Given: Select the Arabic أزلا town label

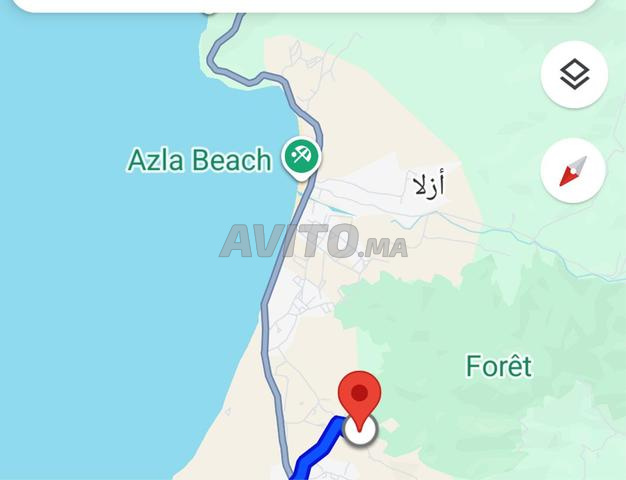Looking at the screenshot, I should click(429, 183).
